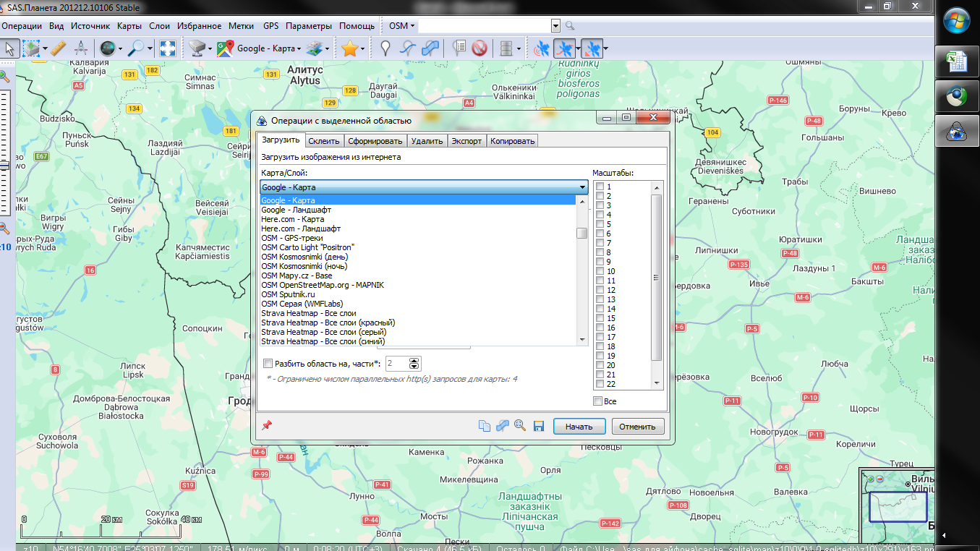Check scale level 1 checkbox
The width and height of the screenshot is (980, 551).
tap(600, 187)
